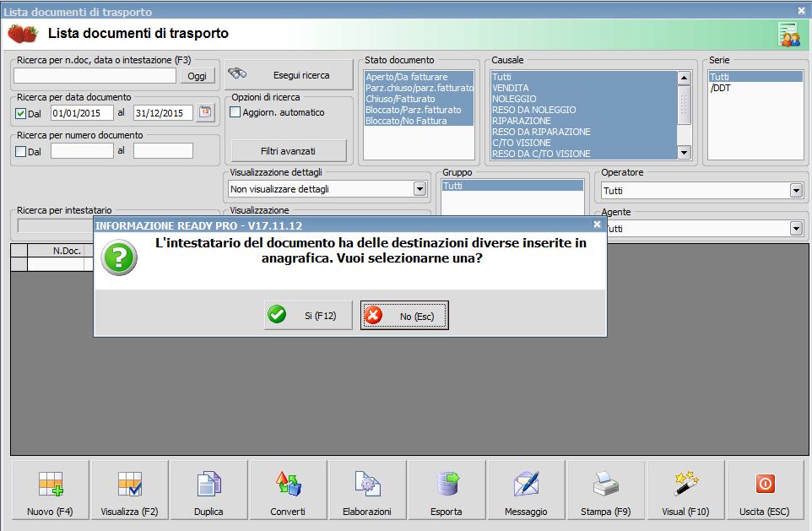Select RESO DA C/TO VISIONE causale
The width and height of the screenshot is (812, 531).
click(x=583, y=154)
